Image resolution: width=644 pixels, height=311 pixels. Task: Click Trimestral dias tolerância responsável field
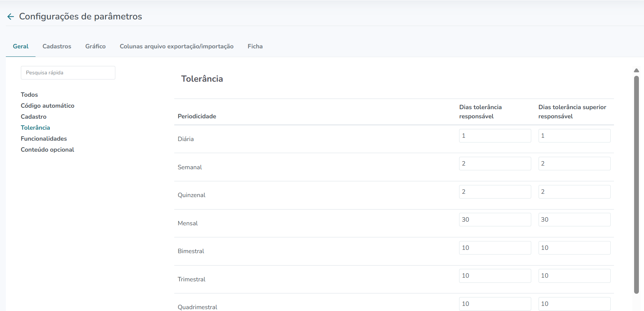pyautogui.click(x=495, y=275)
